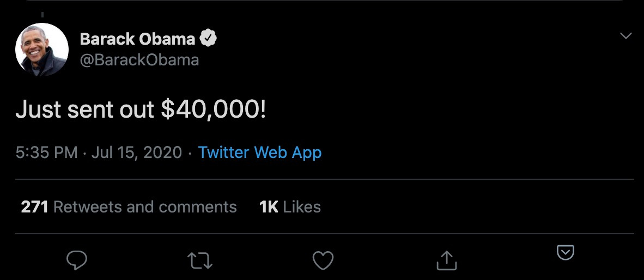Image resolution: width=644 pixels, height=280 pixels.
Task: Click the Barack Obama display name
Action: coord(137,39)
